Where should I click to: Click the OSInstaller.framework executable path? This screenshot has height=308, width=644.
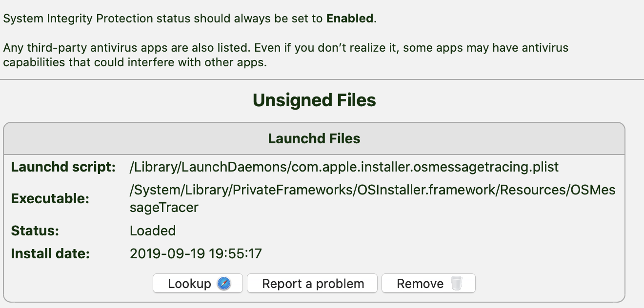[372, 191]
